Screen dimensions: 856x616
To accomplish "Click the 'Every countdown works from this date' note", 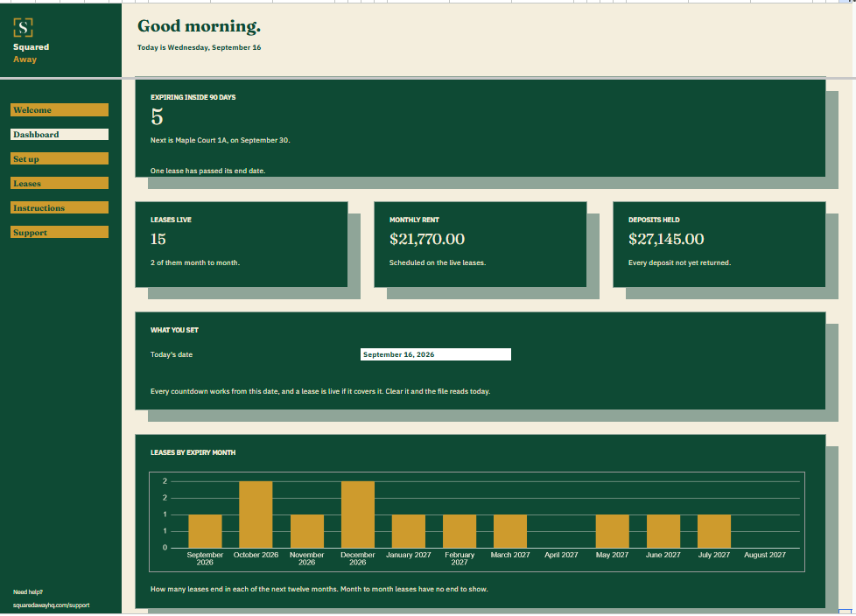I will click(320, 391).
